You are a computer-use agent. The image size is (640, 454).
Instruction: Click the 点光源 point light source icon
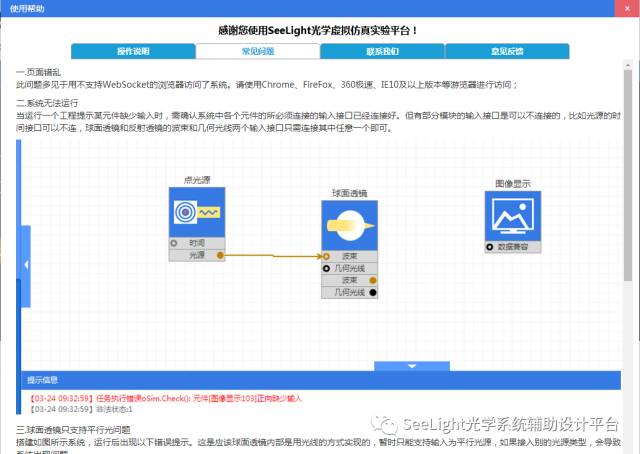[x=196, y=212]
